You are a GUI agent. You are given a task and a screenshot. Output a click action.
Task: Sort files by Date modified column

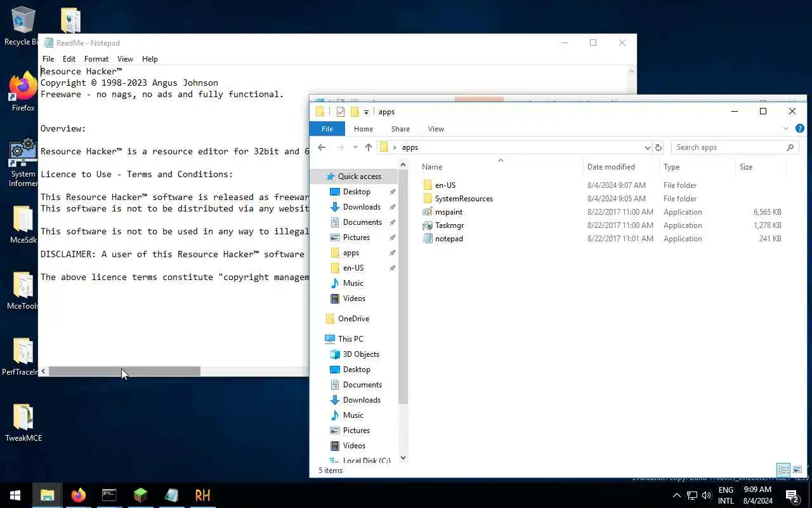pos(621,167)
